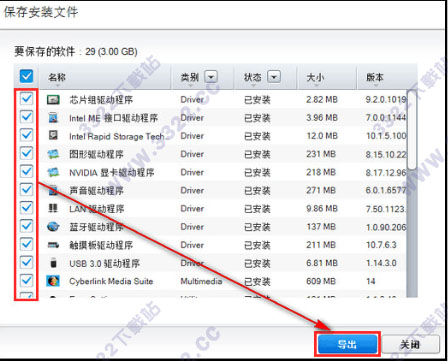The width and height of the screenshot is (448, 361).
Task: Click version 7.0.0.1144 cell
Action: [x=386, y=118]
